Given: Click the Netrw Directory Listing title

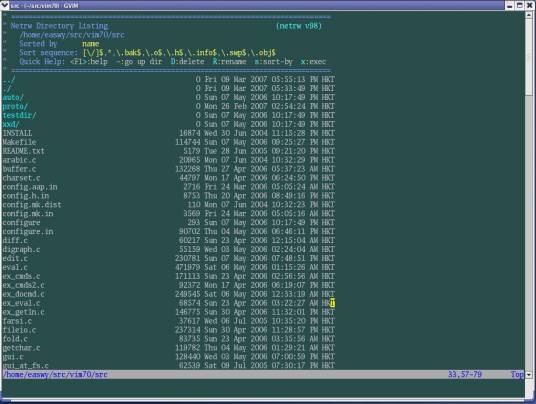Looking at the screenshot, I should [x=59, y=26].
